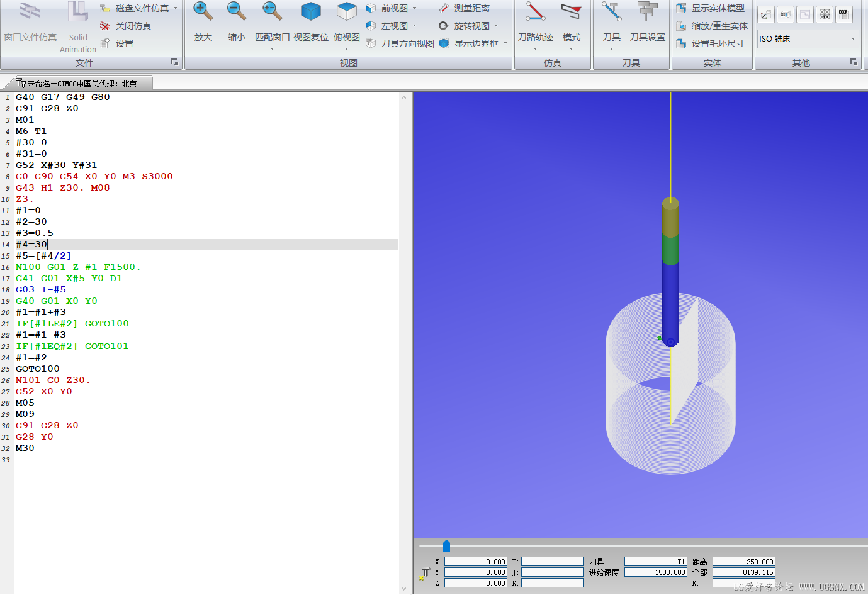Click the 进给速度 feed rate field
The width and height of the screenshot is (868, 595).
tap(655, 572)
